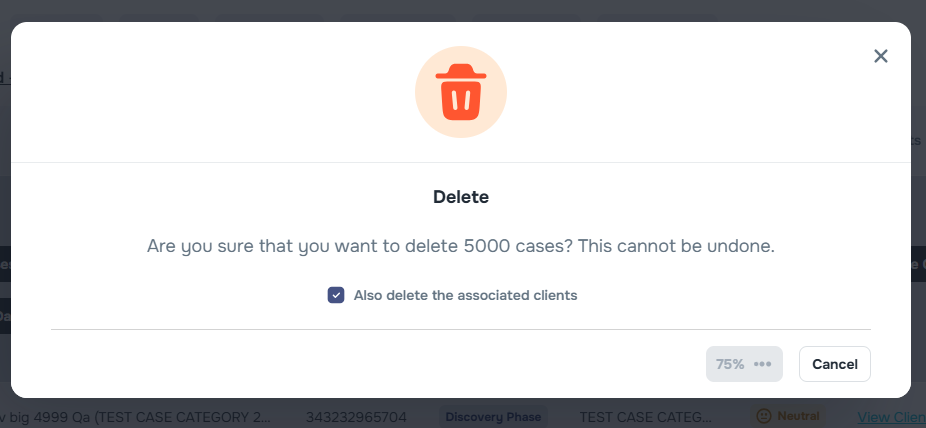Uncheck the associated clients checkbox

coord(336,295)
